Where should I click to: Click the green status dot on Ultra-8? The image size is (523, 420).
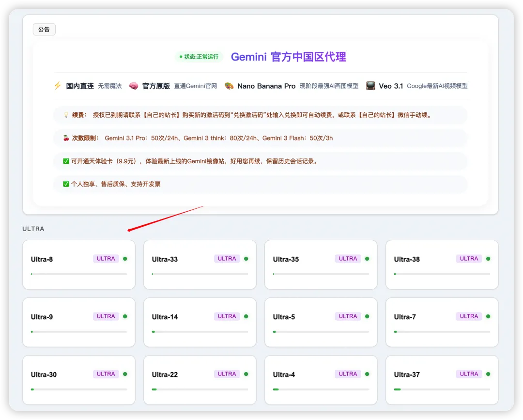[x=125, y=259]
